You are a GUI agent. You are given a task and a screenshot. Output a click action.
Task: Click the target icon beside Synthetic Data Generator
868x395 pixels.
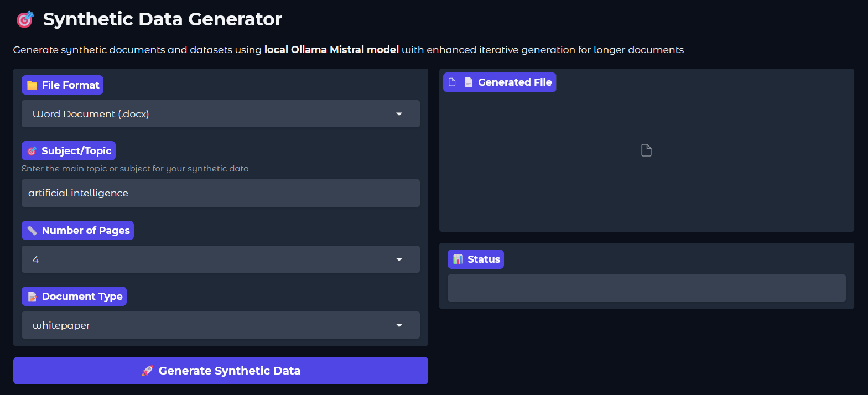tap(25, 19)
